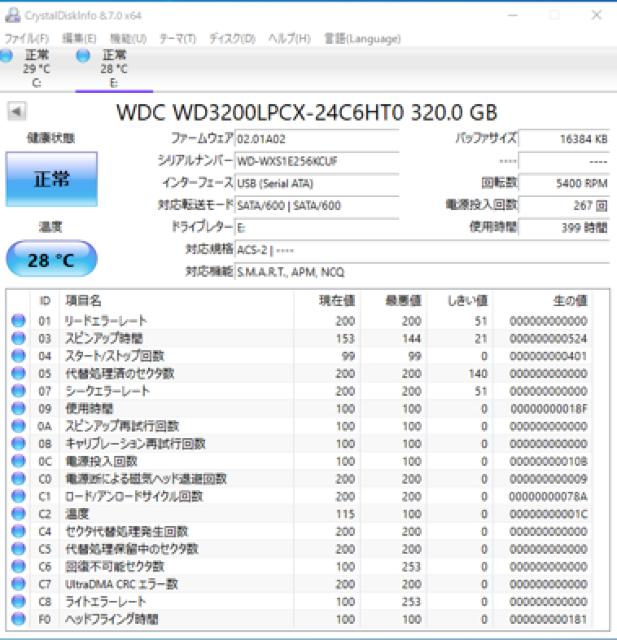
Task: Open the ファイル(F) menu
Action: [27, 39]
